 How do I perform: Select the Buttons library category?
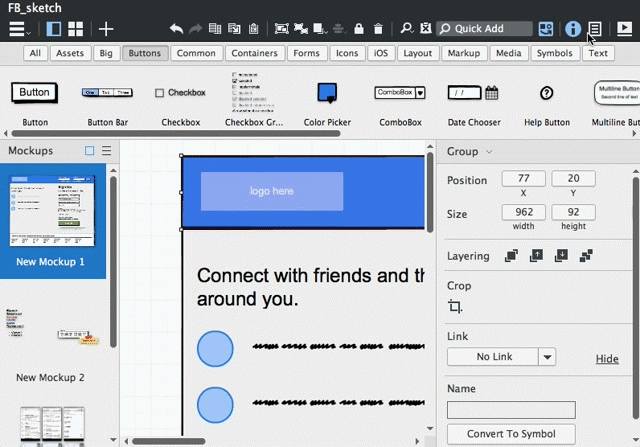[144, 53]
